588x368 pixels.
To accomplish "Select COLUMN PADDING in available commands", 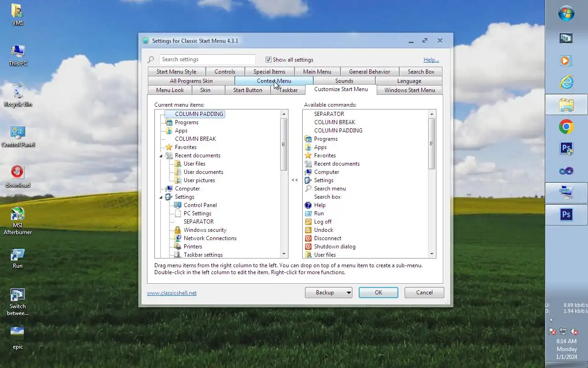I will (x=338, y=131).
